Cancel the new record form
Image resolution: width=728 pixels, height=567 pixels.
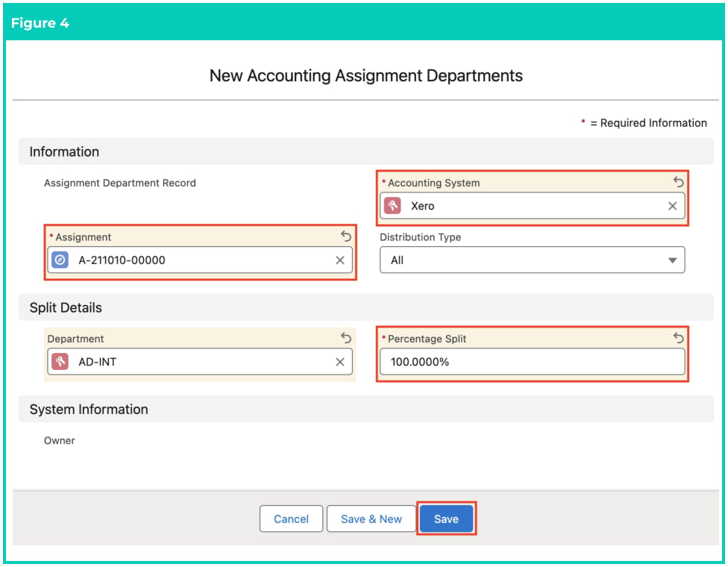click(x=291, y=519)
